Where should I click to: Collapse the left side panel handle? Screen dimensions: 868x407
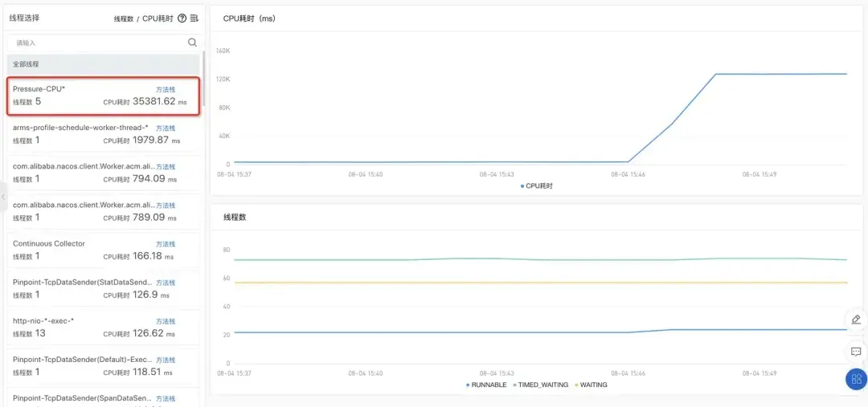pos(3,197)
